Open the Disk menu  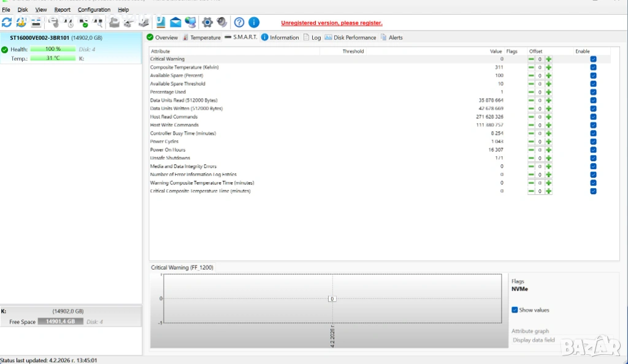23,10
